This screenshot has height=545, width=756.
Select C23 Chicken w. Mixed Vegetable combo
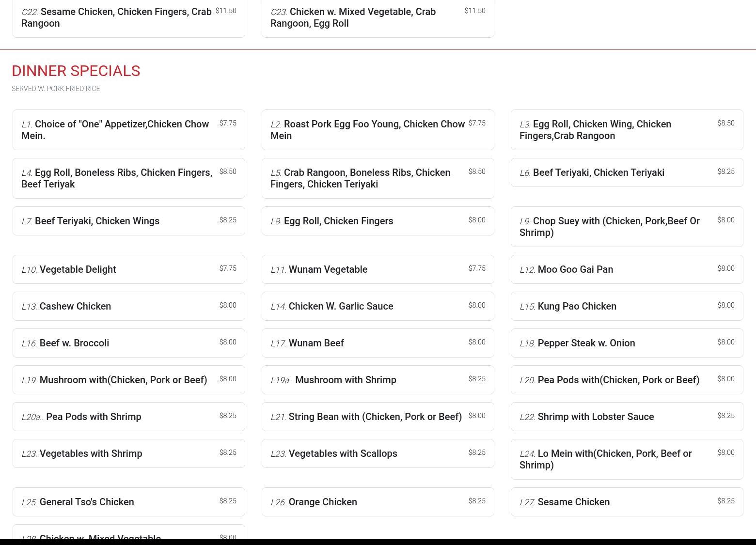378,18
